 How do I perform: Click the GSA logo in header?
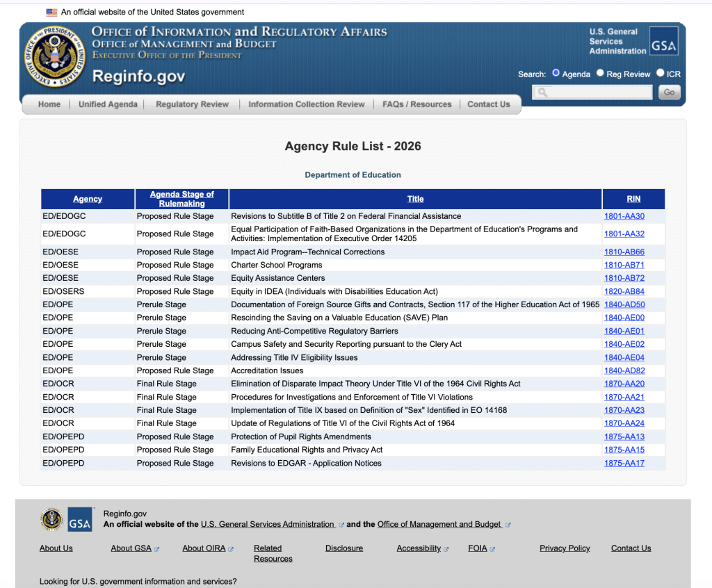663,41
